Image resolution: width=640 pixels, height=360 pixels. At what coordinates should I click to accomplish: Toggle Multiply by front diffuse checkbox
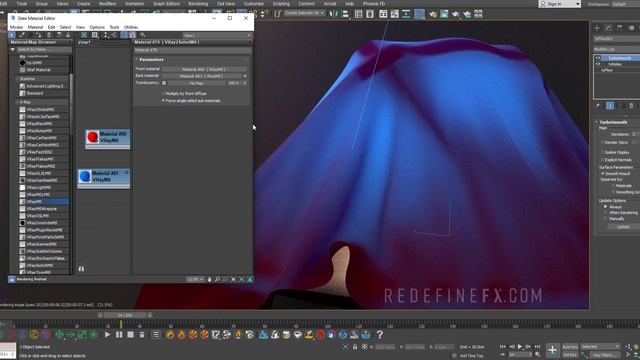pyautogui.click(x=163, y=93)
